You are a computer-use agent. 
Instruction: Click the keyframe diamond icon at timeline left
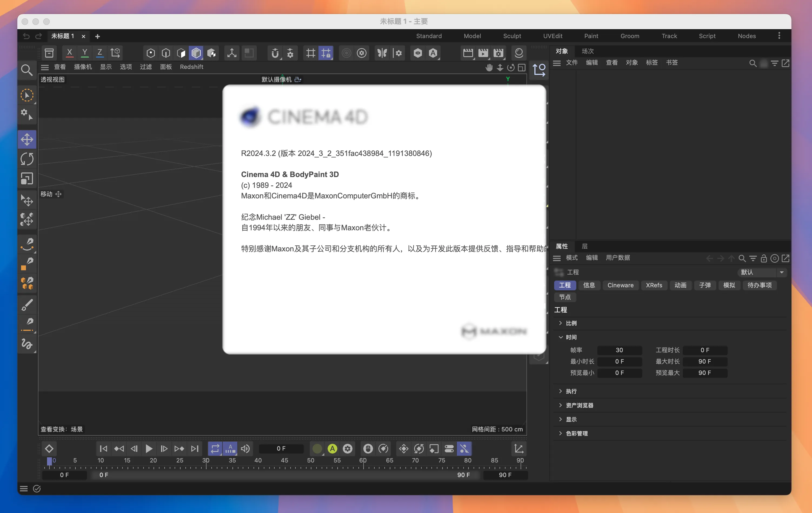tap(49, 449)
